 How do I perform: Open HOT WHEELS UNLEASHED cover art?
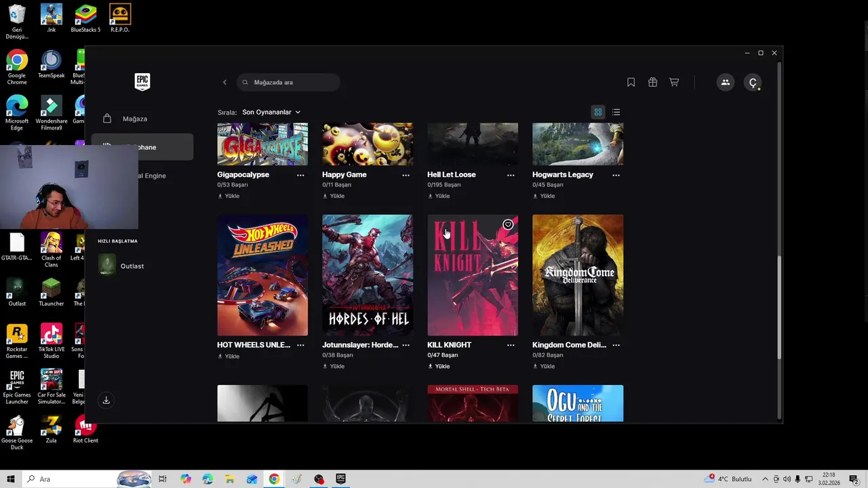262,275
